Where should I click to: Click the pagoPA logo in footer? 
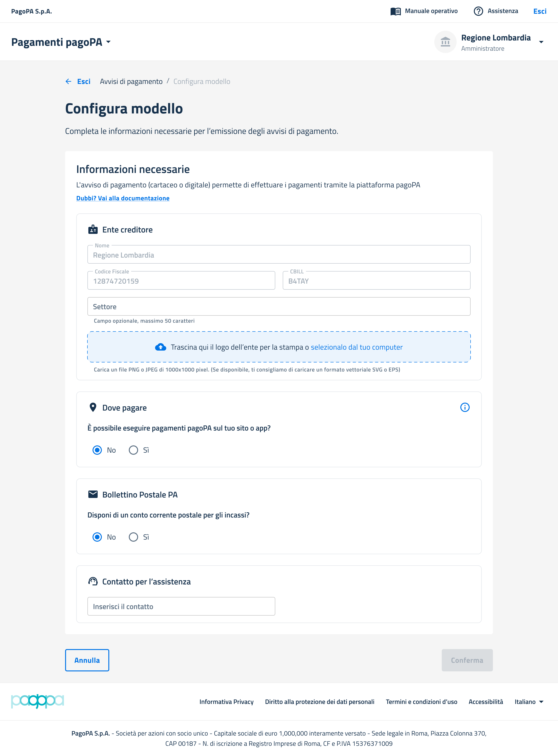click(37, 701)
